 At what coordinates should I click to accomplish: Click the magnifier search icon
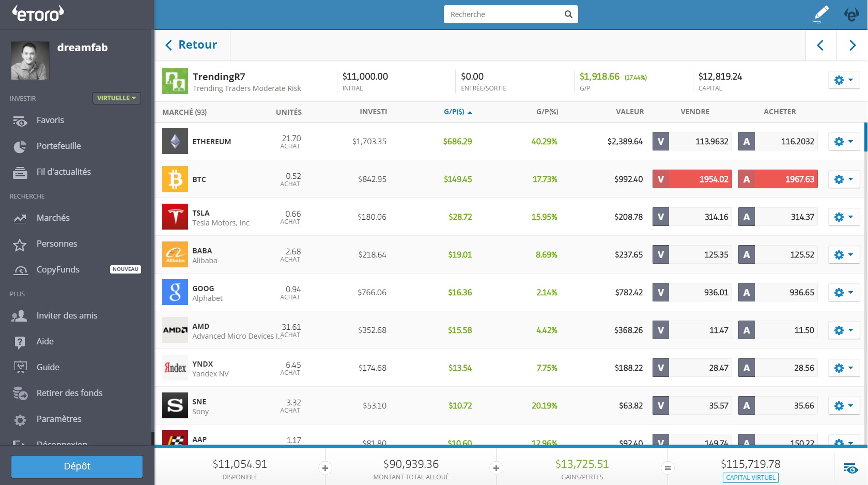568,14
